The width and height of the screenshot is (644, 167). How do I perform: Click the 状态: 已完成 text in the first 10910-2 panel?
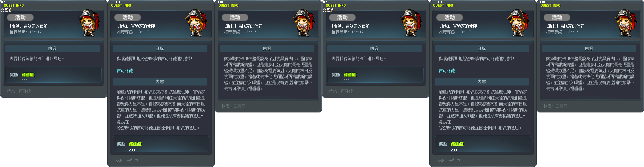coord(234,106)
